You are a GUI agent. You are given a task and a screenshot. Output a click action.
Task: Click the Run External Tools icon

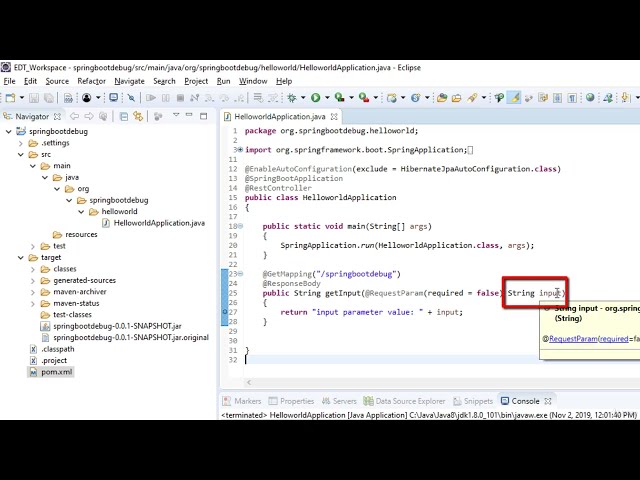(364, 98)
